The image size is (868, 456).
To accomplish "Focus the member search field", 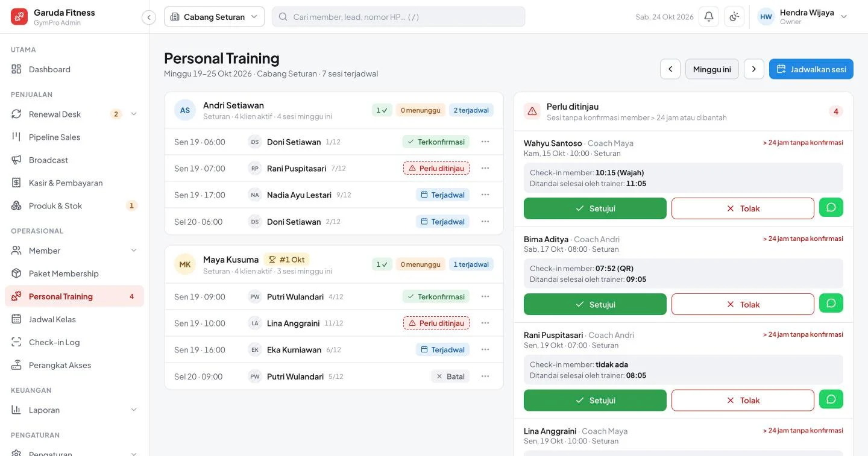I will click(398, 17).
